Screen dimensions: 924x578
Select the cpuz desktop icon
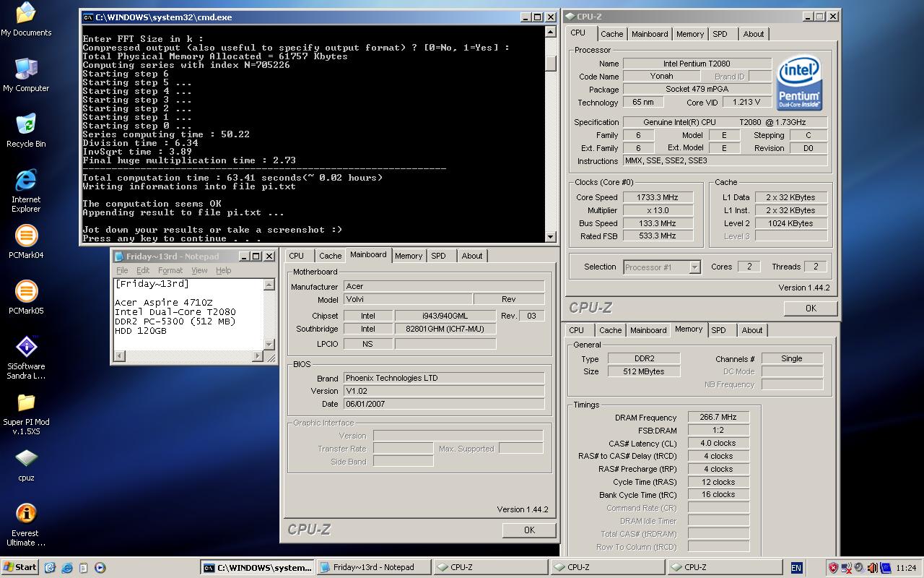point(26,465)
